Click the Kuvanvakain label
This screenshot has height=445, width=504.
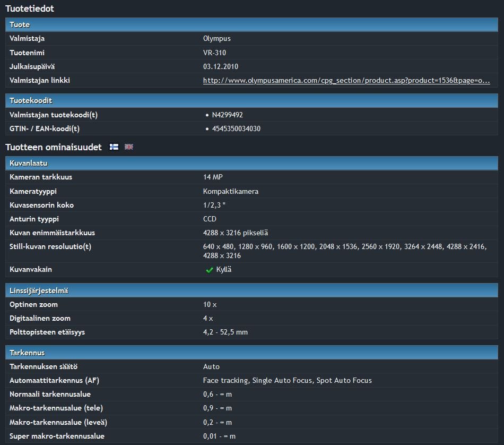click(x=31, y=269)
